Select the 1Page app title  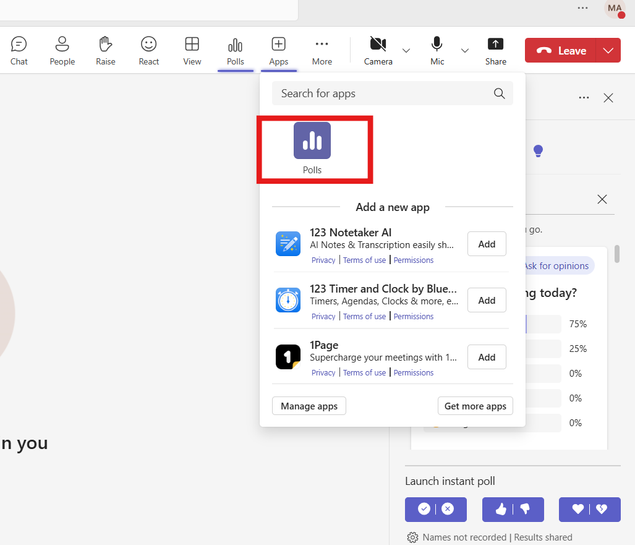click(324, 345)
